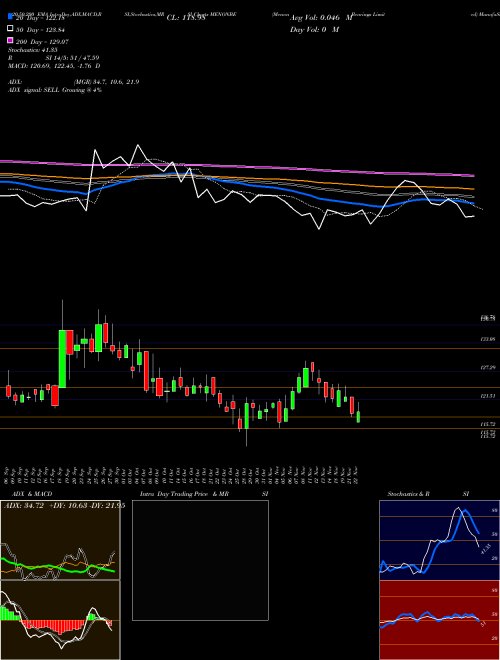Click 'Intra Day Trading Price & MR' title
Image resolution: width=500 pixels, height=660 pixels.
point(184,494)
